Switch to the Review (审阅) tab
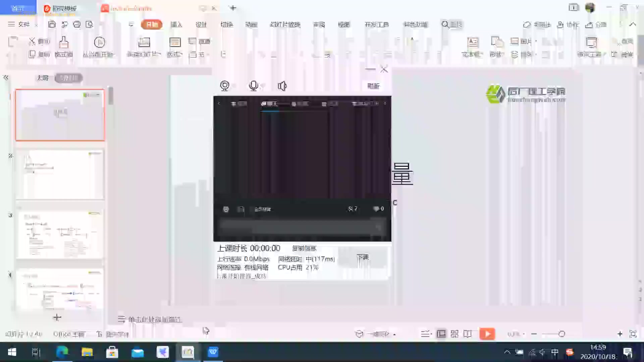Image resolution: width=644 pixels, height=362 pixels. [x=319, y=24]
